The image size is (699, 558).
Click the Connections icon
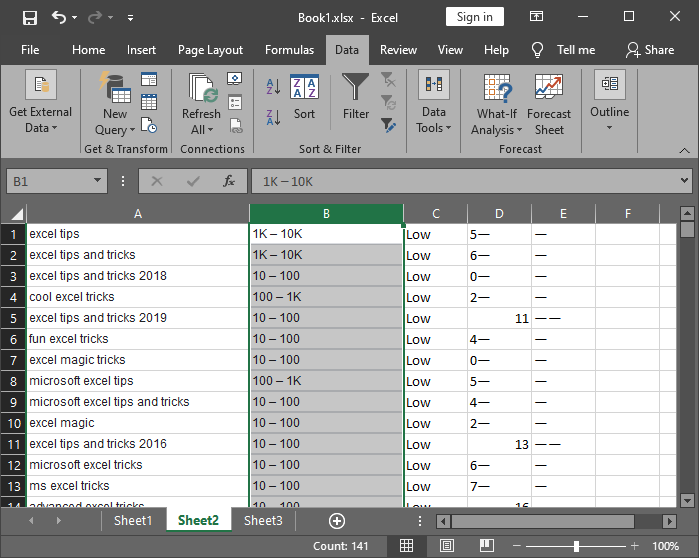coord(234,79)
